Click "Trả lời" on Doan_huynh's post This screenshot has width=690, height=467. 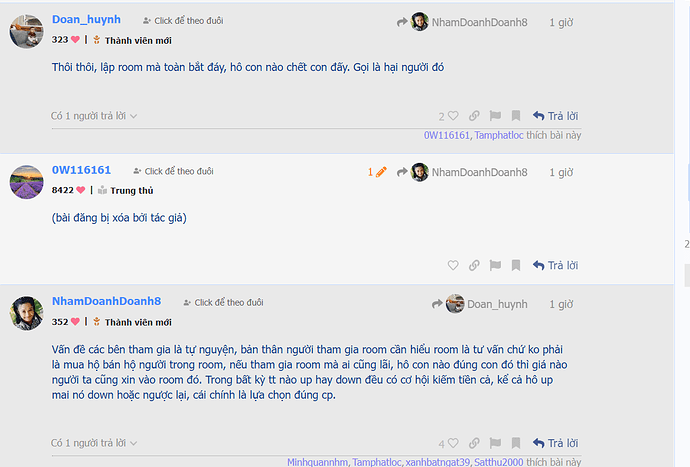(555, 116)
